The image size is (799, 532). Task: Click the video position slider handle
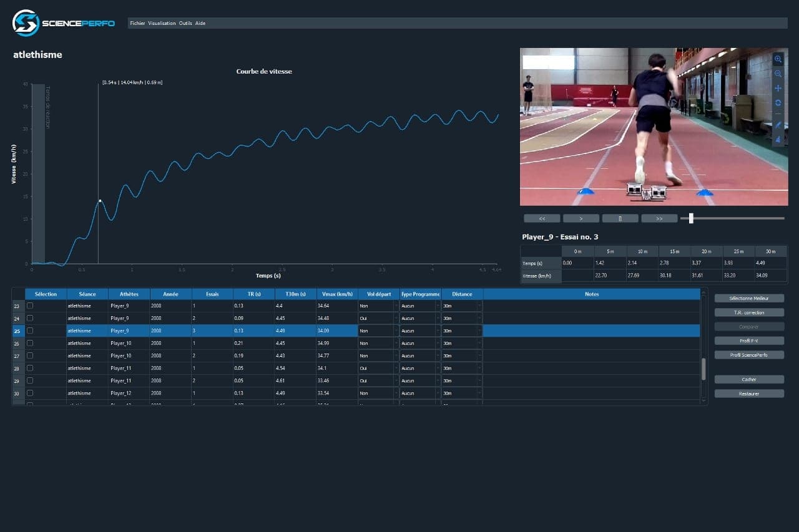click(691, 218)
